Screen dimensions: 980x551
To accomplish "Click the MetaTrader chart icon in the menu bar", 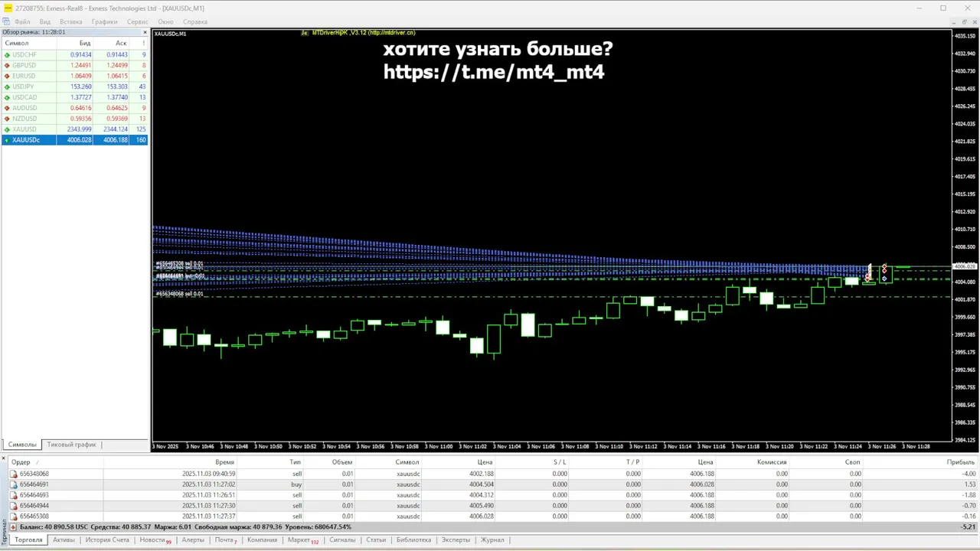I will tap(6, 21).
